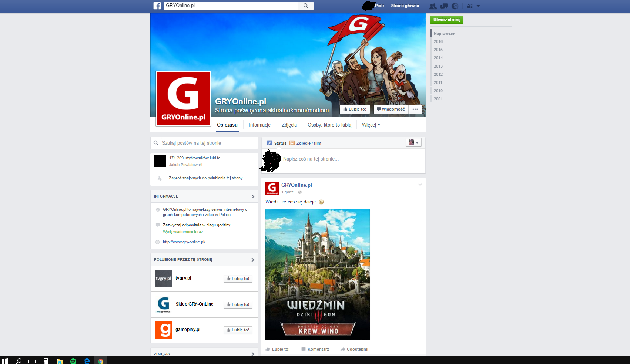Select the Zdjęcie / film composer option
Screen dimensions: 630x364
[x=305, y=143]
